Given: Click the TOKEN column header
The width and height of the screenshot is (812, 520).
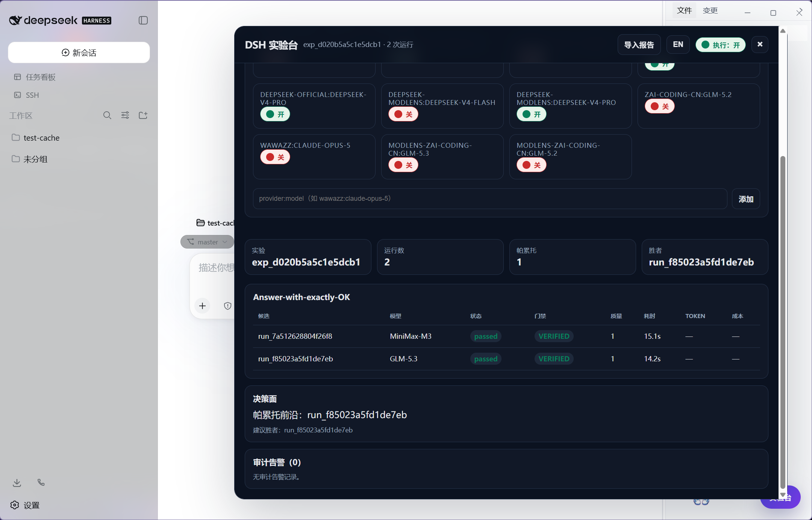Looking at the screenshot, I should [695, 316].
